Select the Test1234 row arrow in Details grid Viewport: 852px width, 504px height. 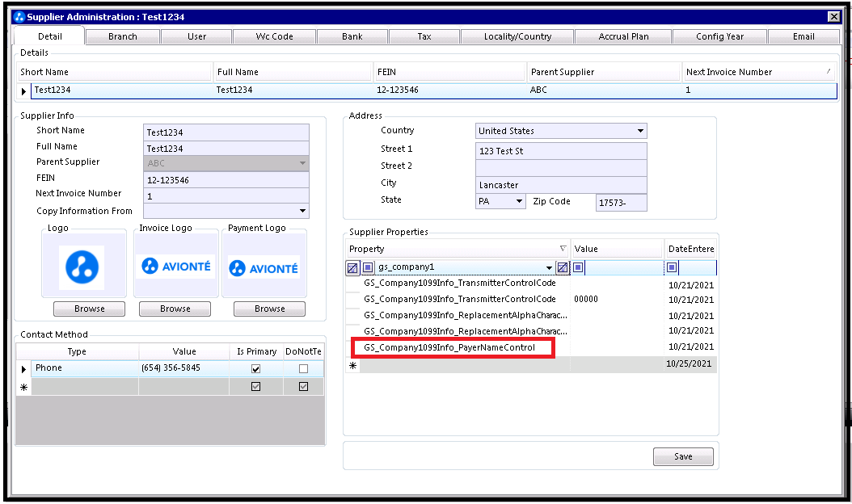tap(24, 90)
